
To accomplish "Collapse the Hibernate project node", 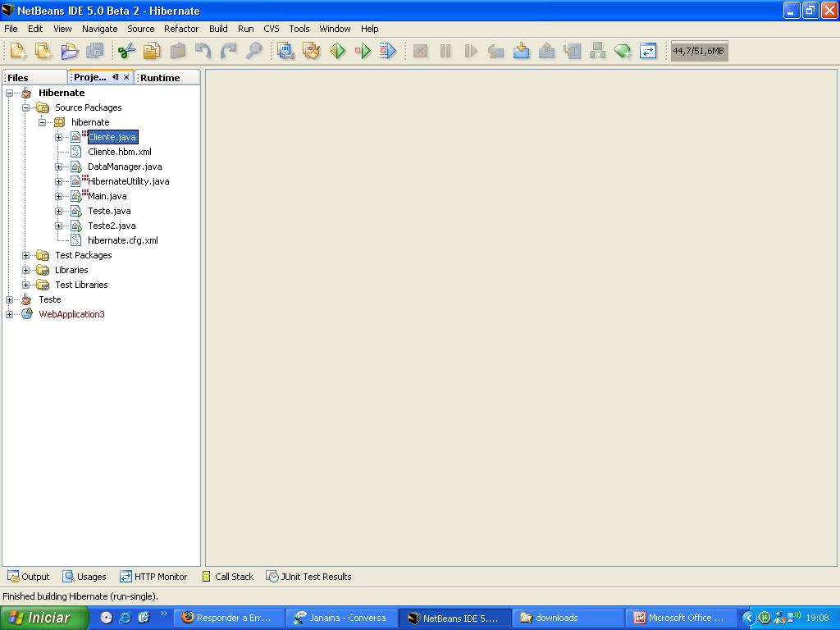I will click(x=9, y=93).
